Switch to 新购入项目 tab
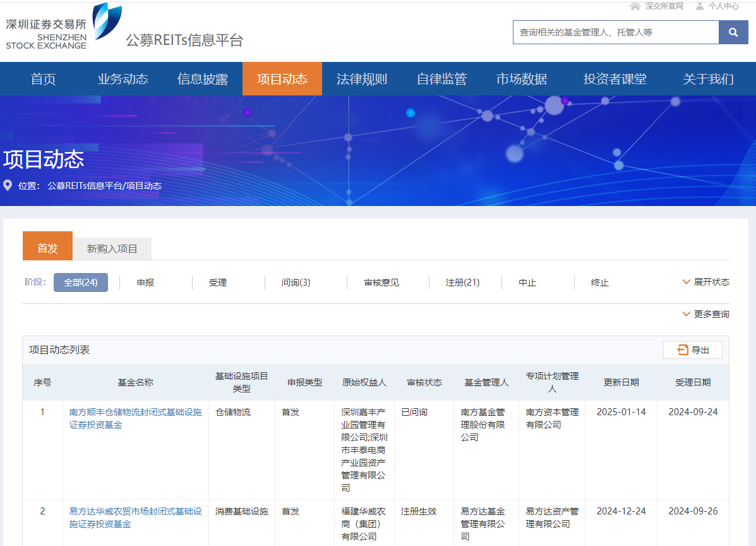The height and width of the screenshot is (546, 756). point(112,248)
